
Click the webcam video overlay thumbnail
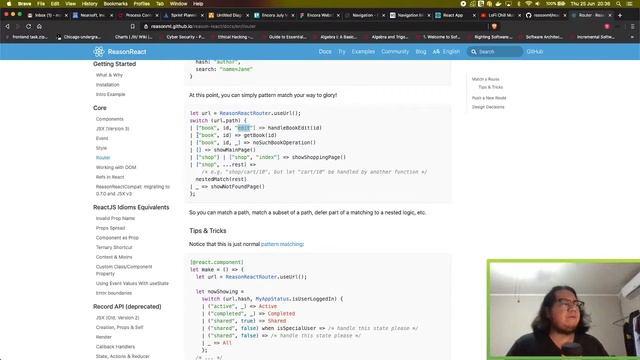[564, 309]
